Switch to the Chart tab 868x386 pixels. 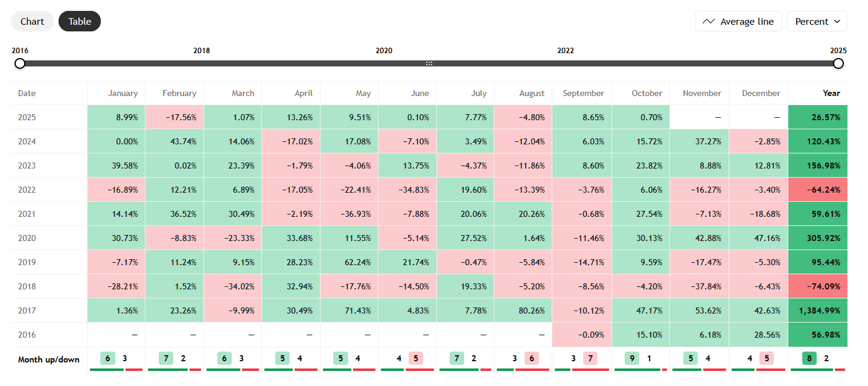click(x=32, y=21)
